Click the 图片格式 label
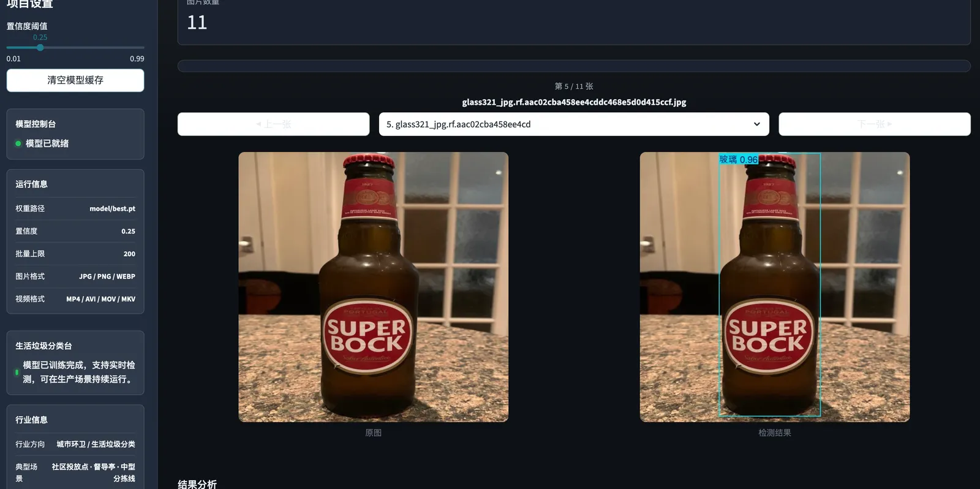The image size is (980, 489). coord(30,276)
